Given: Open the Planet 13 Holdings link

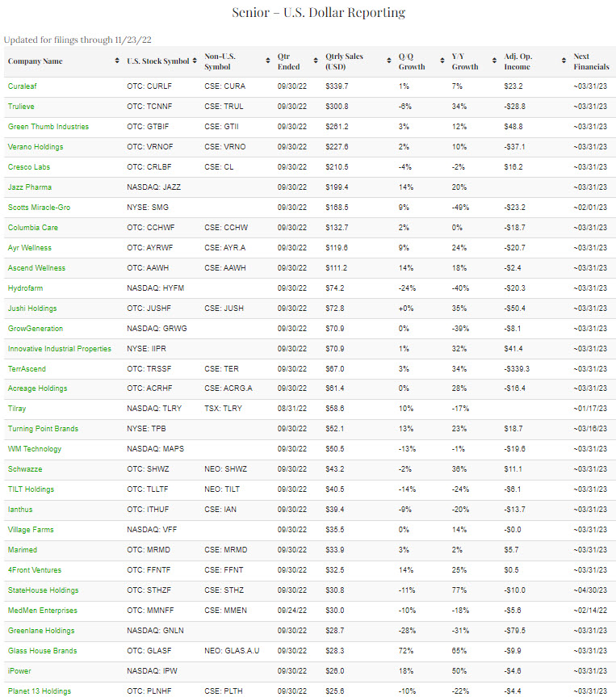Looking at the screenshot, I should [39, 691].
